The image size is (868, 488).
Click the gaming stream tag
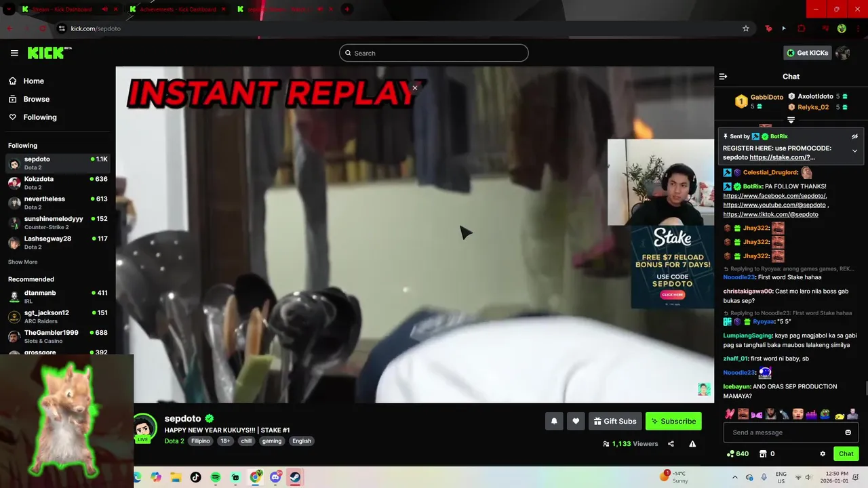pyautogui.click(x=272, y=441)
